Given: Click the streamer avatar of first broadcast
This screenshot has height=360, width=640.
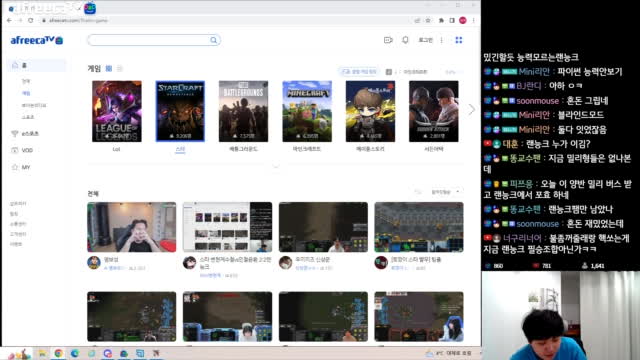Looking at the screenshot, I should 94,262.
